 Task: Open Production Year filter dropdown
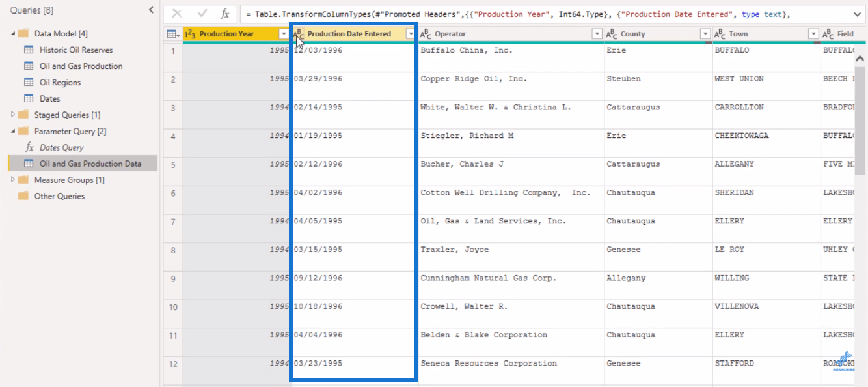(283, 34)
